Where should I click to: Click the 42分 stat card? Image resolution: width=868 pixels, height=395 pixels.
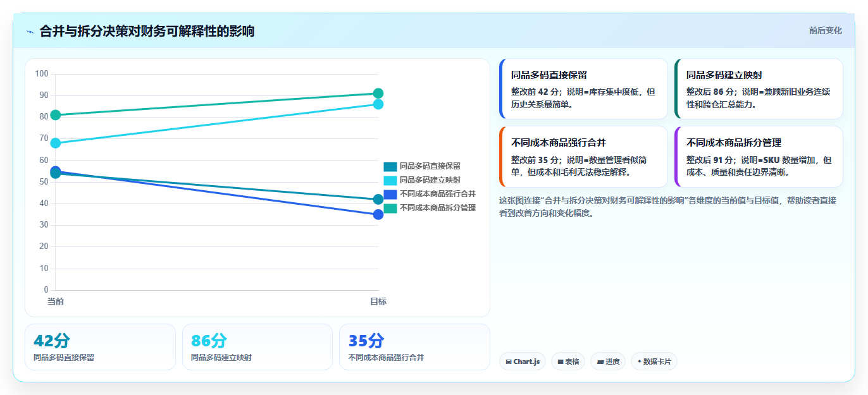point(100,347)
